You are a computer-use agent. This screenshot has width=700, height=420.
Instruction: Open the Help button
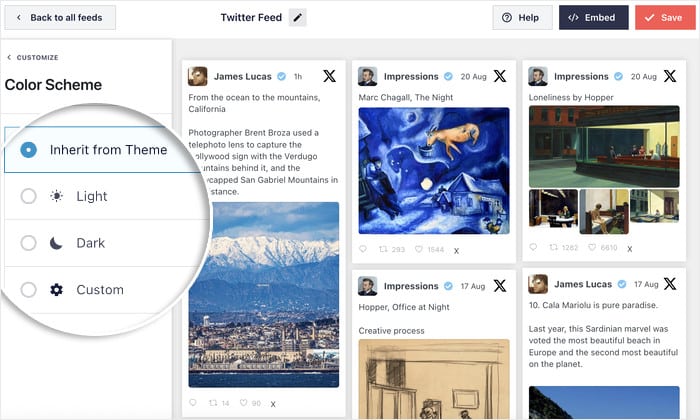(x=521, y=18)
